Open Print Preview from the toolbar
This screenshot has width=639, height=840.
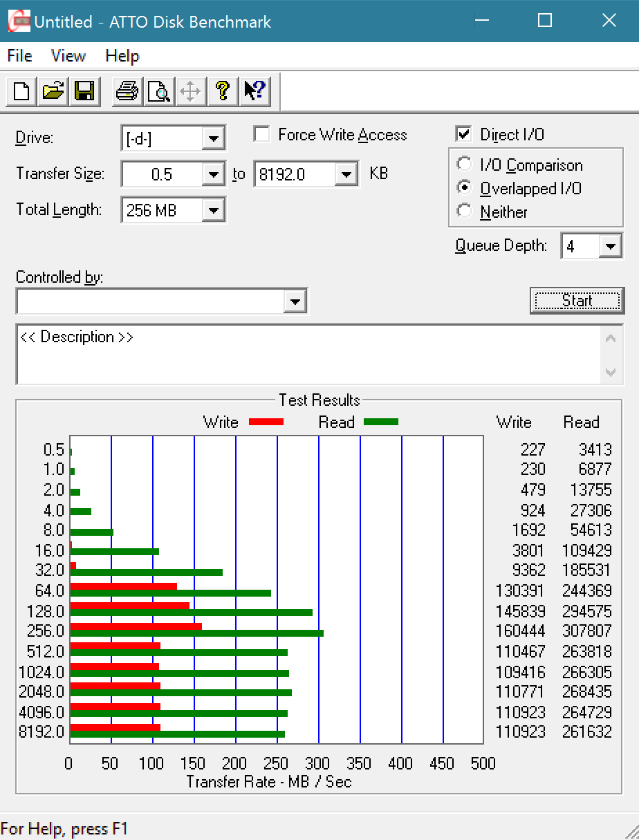[x=159, y=91]
